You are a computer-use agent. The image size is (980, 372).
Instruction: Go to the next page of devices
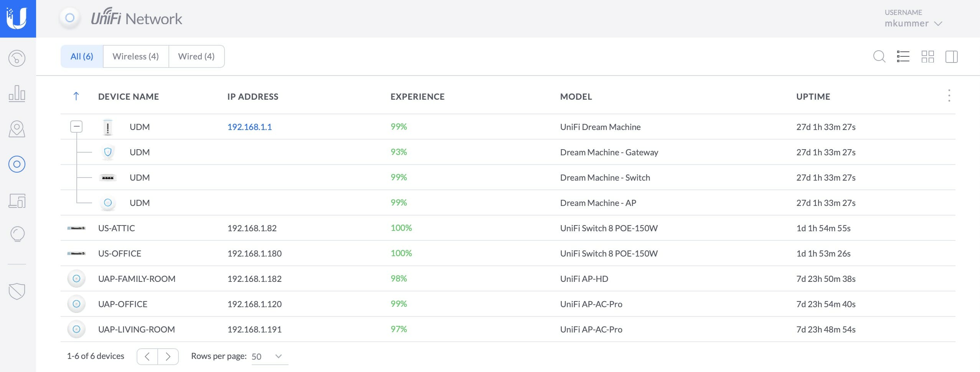click(168, 357)
